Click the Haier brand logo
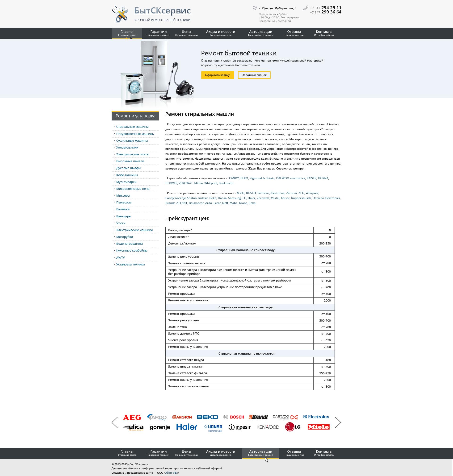 [x=187, y=427]
